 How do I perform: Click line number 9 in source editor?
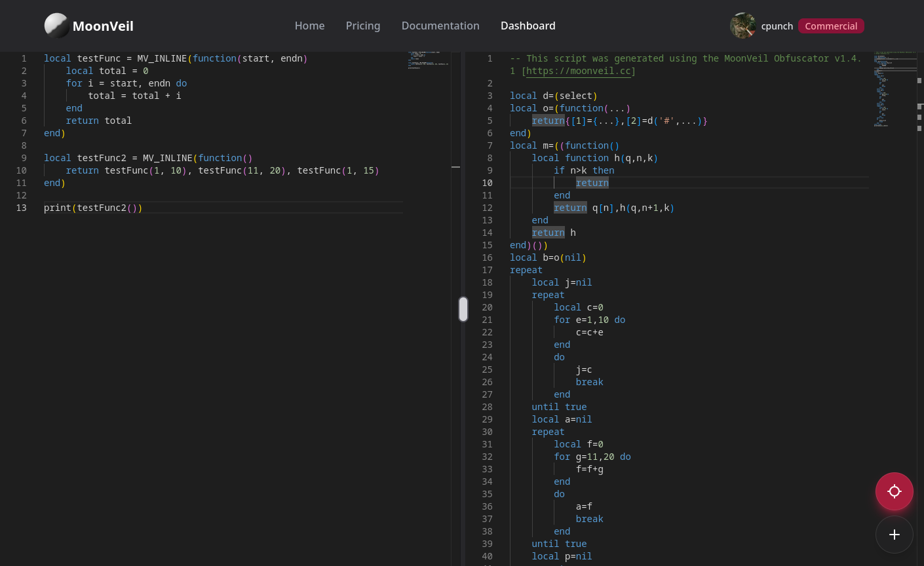coord(24,158)
